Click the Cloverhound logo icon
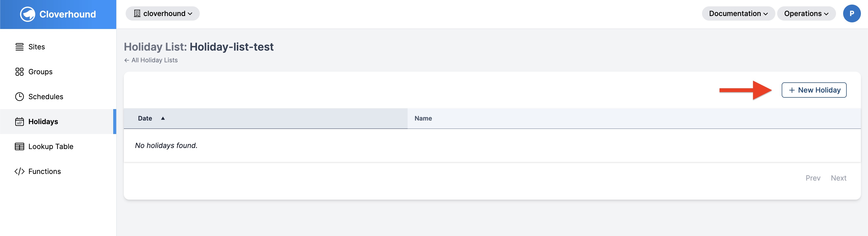The image size is (868, 236). [x=27, y=14]
